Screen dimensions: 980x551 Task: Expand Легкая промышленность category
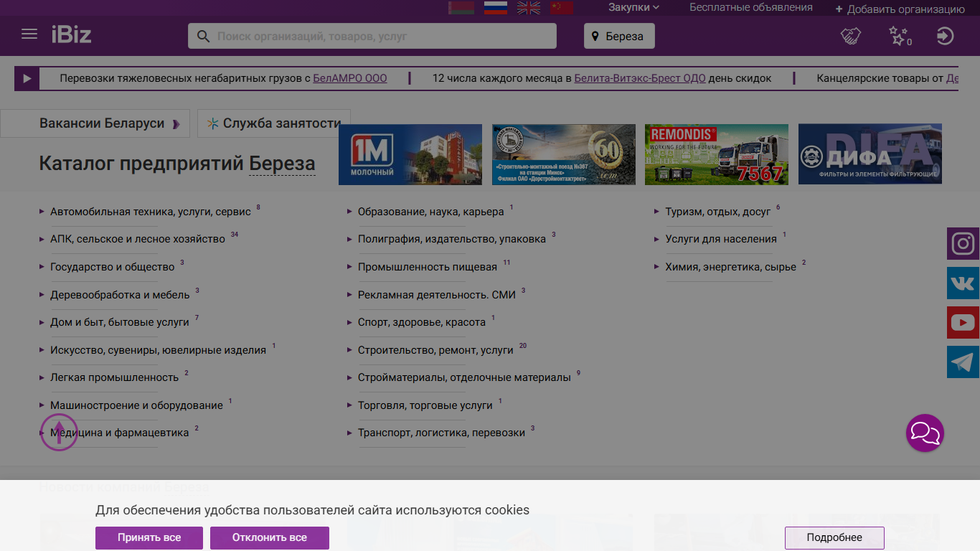114,377
